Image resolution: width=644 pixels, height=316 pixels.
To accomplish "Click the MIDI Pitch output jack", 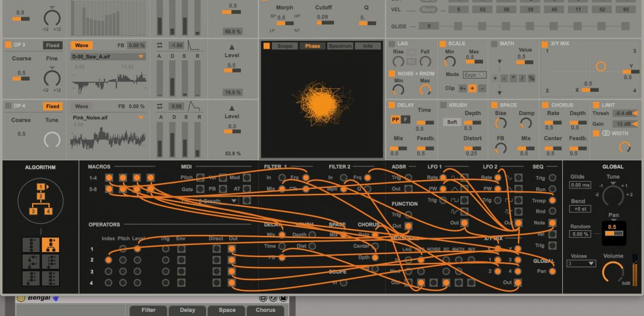I will (200, 178).
